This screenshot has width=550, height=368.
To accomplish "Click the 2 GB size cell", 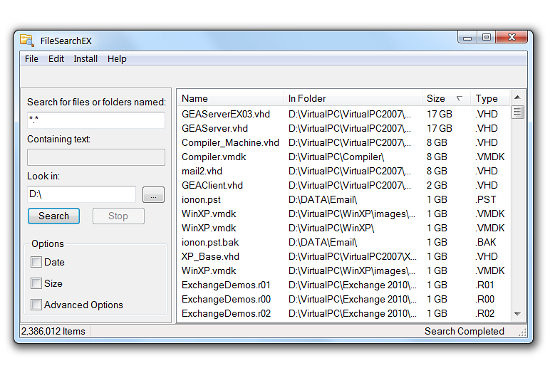I will (x=437, y=185).
